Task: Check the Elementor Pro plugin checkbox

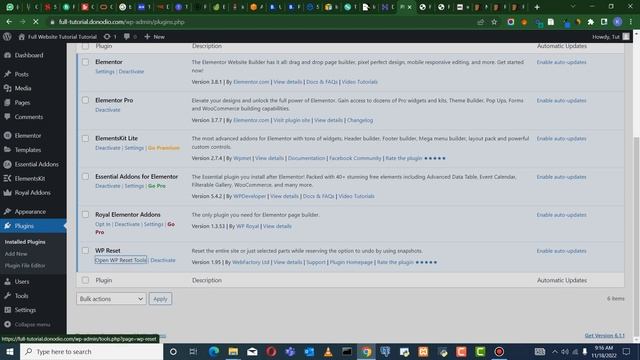Action: click(85, 100)
